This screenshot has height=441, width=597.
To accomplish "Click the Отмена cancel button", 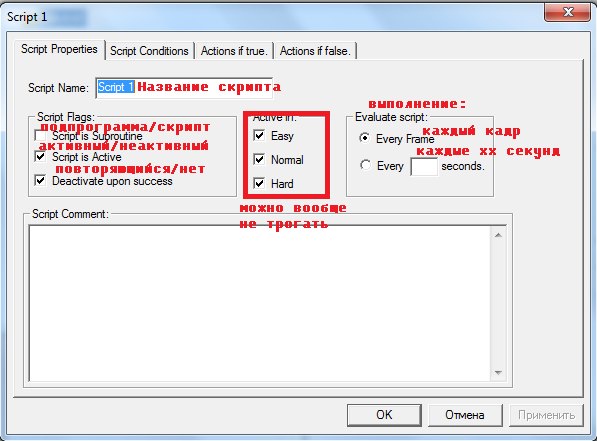I will pos(465,415).
